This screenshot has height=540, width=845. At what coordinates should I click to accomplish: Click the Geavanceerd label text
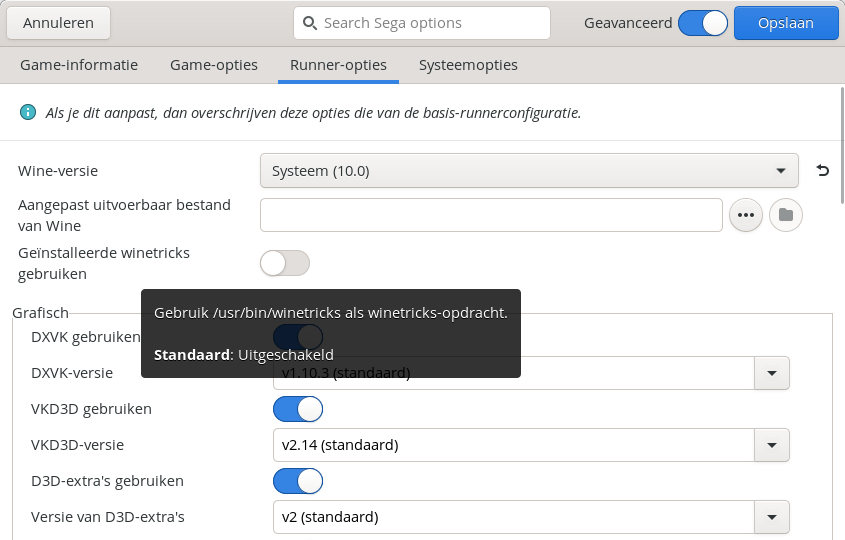(628, 23)
